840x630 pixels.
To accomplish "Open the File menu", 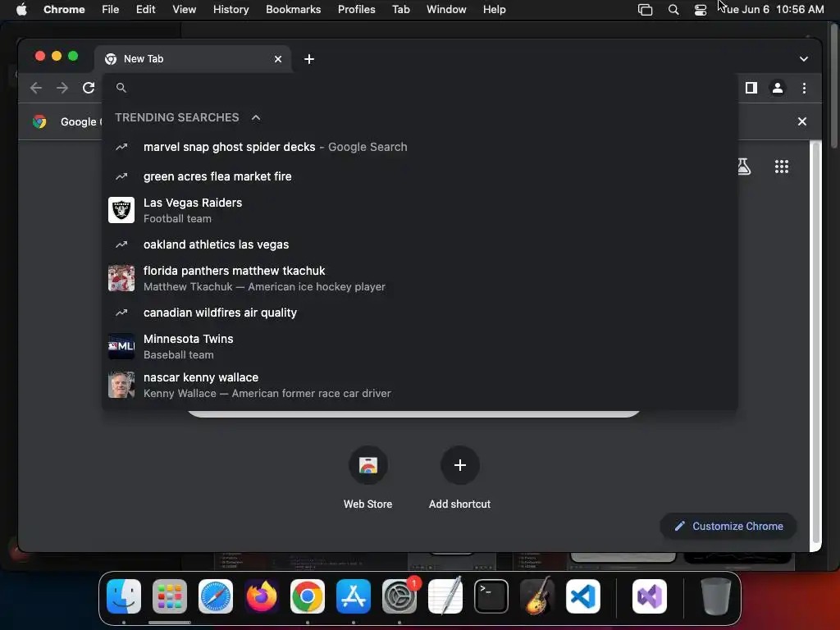I will coord(111,10).
